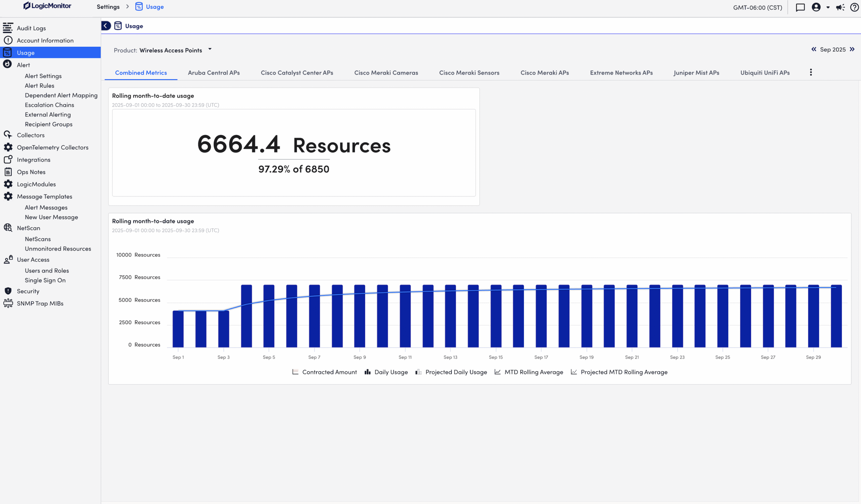Toggle Daily Usage series in chart legend
861x504 pixels.
point(386,372)
